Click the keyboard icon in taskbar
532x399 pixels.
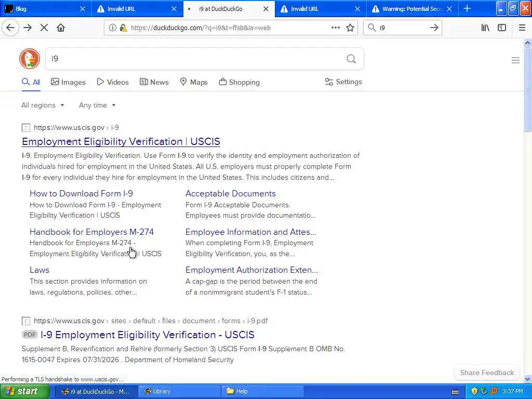pos(455,392)
